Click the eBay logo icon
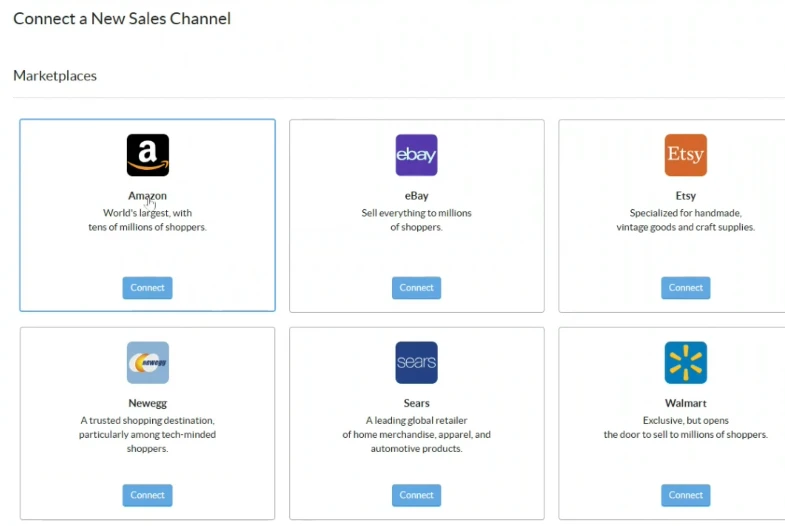Screen dimensions: 785x526 416,155
